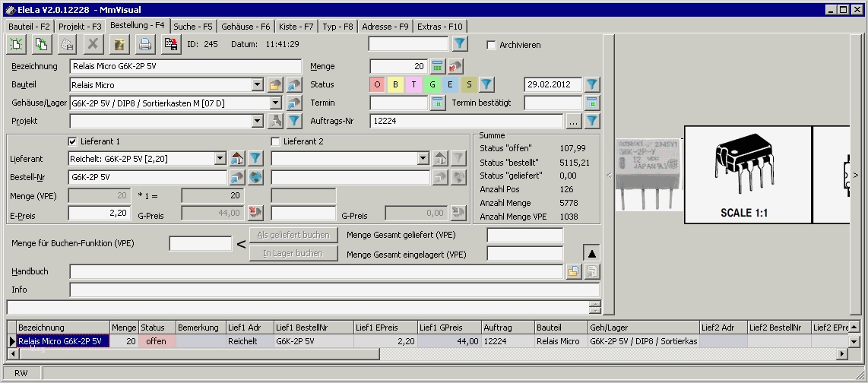Jump to the Bauteil via arrow chip icon

294,85
